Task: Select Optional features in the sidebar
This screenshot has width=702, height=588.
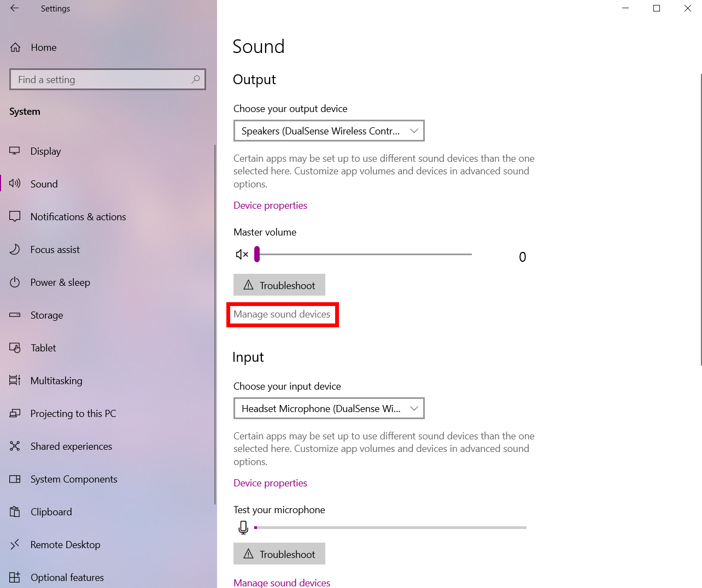Action: (67, 577)
